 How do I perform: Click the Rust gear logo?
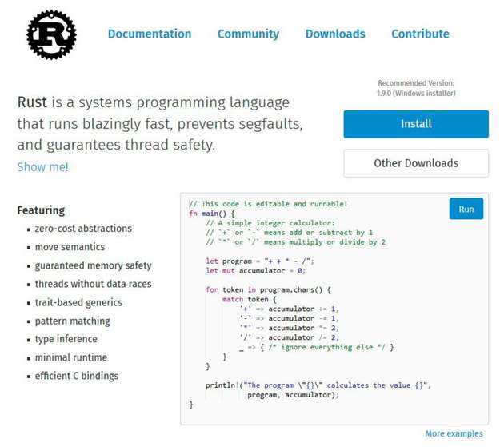click(51, 34)
